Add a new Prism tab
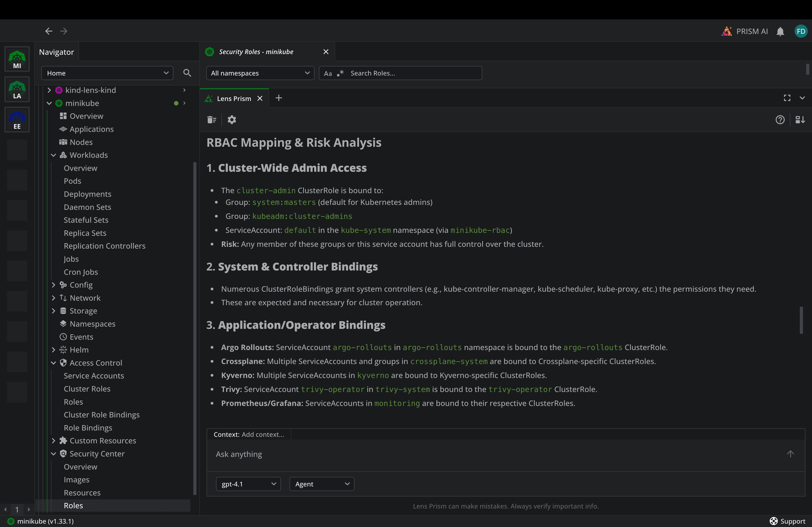 [x=279, y=98]
